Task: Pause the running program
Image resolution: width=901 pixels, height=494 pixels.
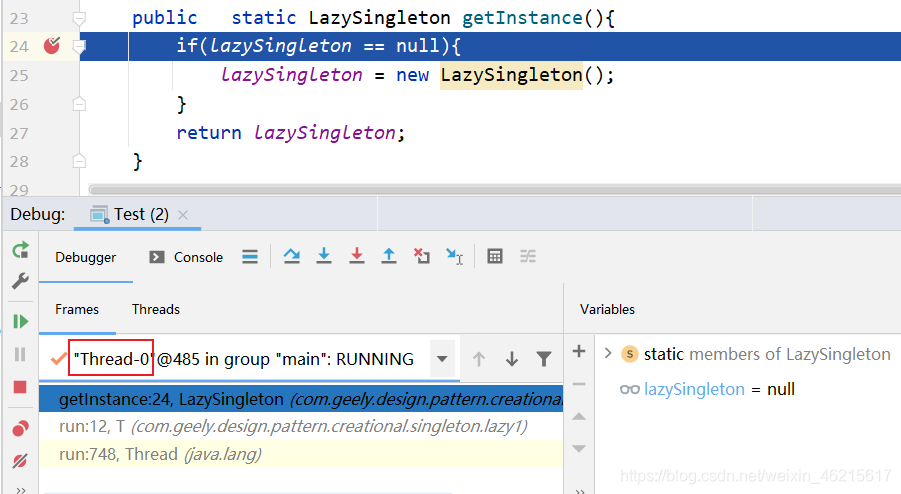Action: 20,354
